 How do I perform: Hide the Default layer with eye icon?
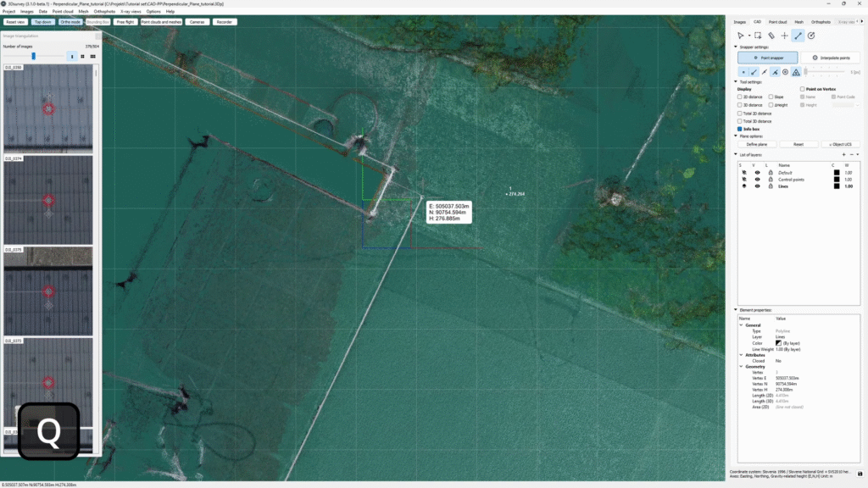click(x=757, y=173)
